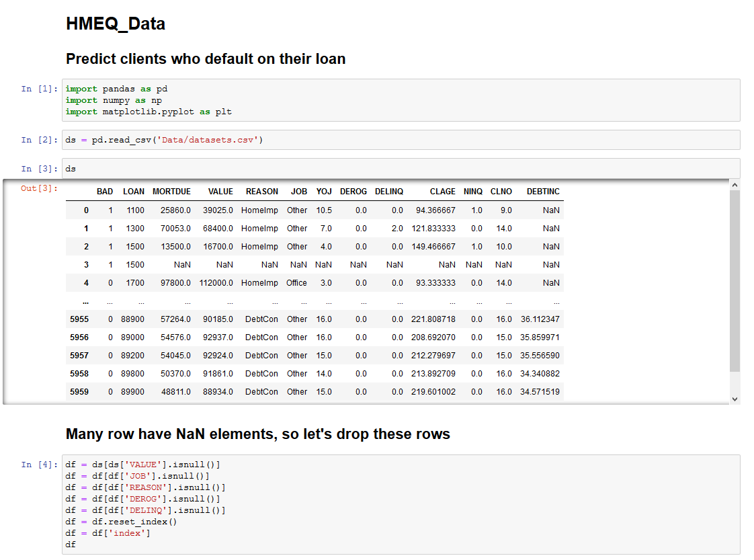The height and width of the screenshot is (560, 754).
Task: Click row index 5959
Action: pyautogui.click(x=79, y=392)
